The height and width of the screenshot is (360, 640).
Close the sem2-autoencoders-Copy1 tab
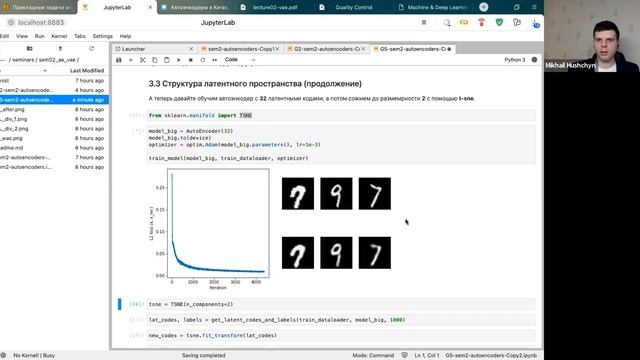pos(278,49)
